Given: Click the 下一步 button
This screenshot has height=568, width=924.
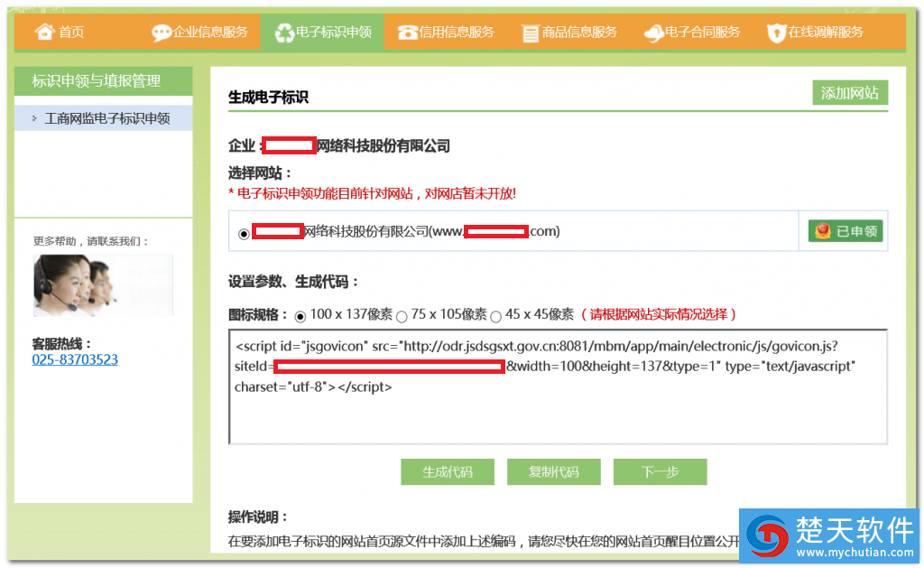Looking at the screenshot, I should coord(660,472).
